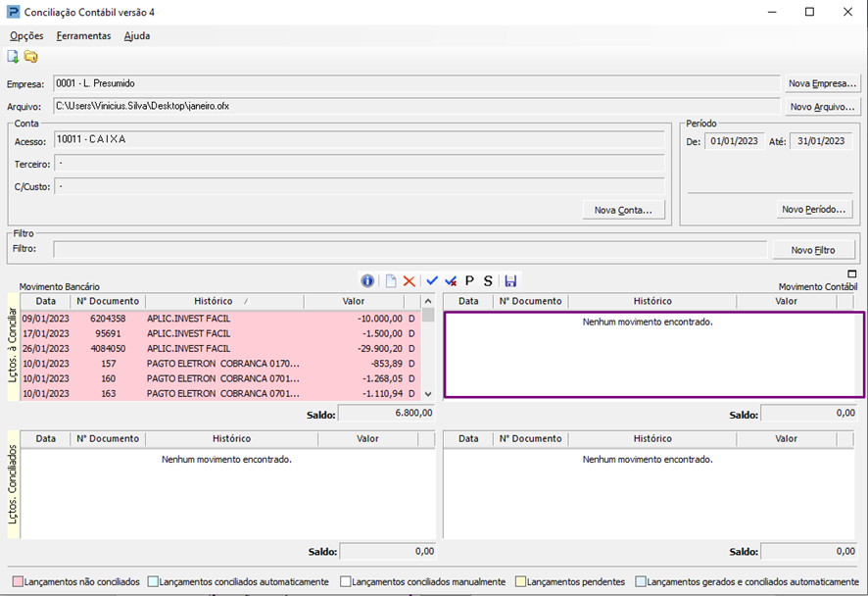
Task: Click the blue info icon in toolbar
Action: tap(368, 281)
